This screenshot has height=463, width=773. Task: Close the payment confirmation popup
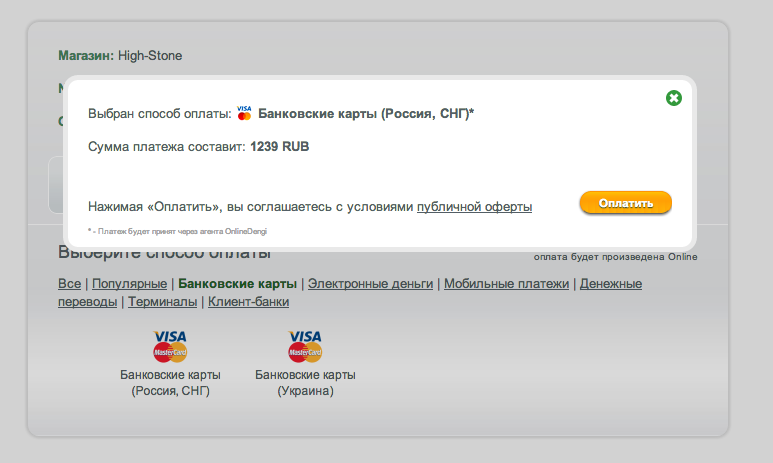coord(673,98)
